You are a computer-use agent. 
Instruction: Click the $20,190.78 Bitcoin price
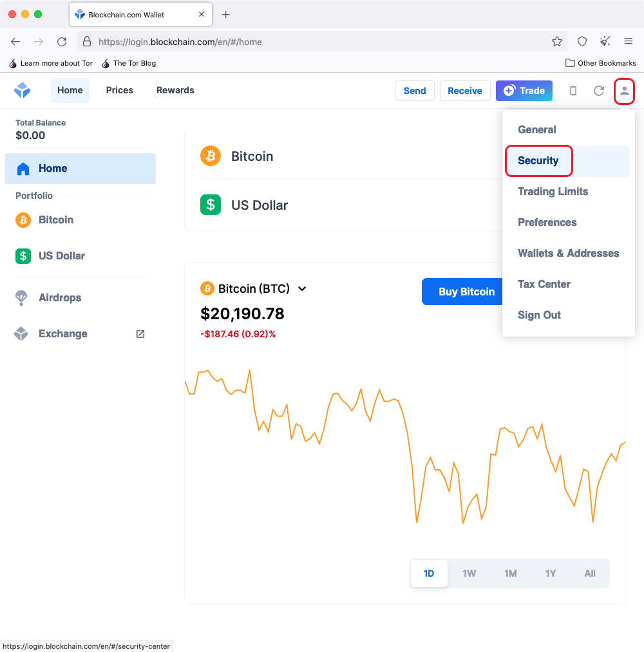(x=242, y=313)
